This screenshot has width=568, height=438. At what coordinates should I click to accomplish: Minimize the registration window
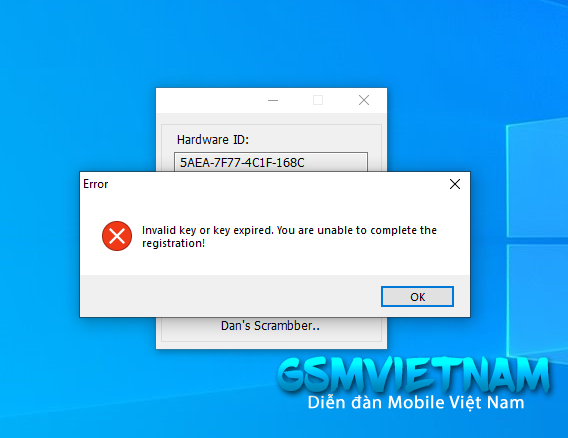point(273,100)
